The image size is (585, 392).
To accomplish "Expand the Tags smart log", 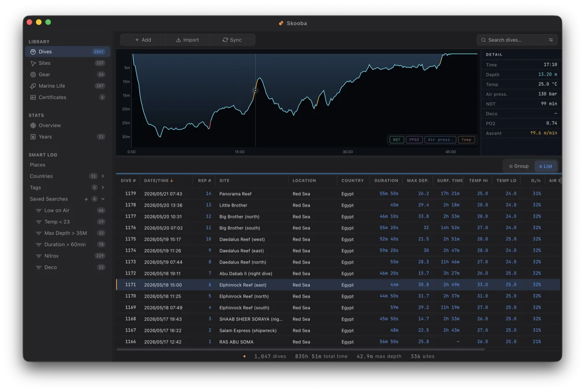I will [103, 188].
